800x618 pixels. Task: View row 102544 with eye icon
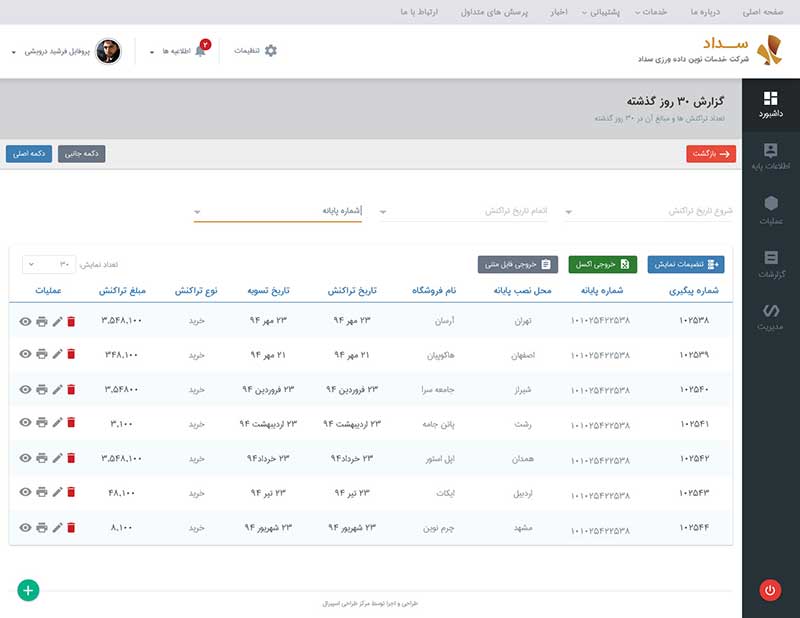click(x=26, y=527)
